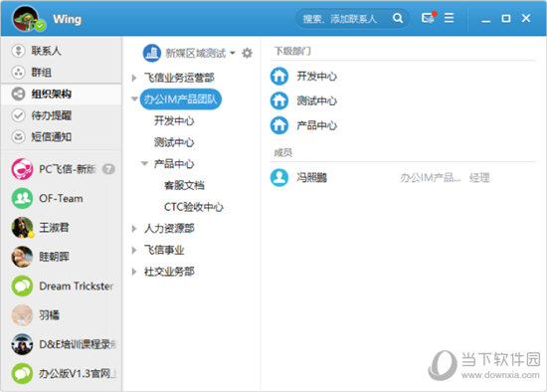Screen dimensions: 547x392
Task: Expand the 飞信业务运营部 node arrow
Action: tap(134, 78)
